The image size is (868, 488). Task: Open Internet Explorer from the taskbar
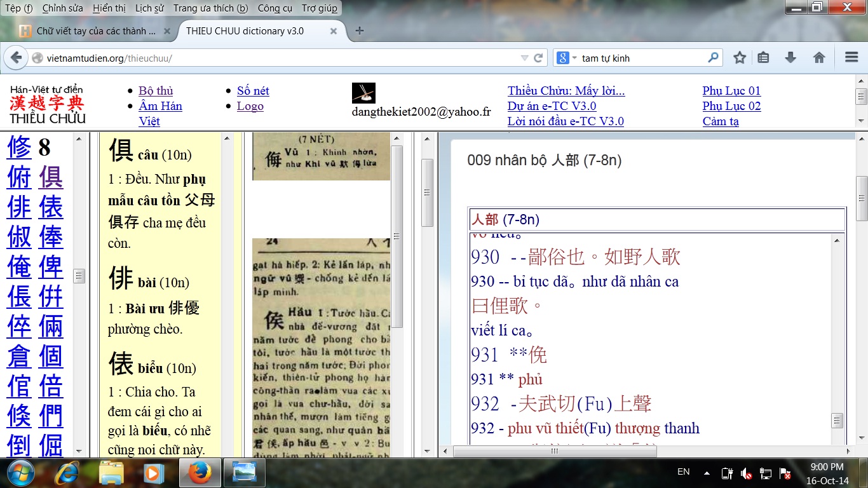[x=67, y=473]
